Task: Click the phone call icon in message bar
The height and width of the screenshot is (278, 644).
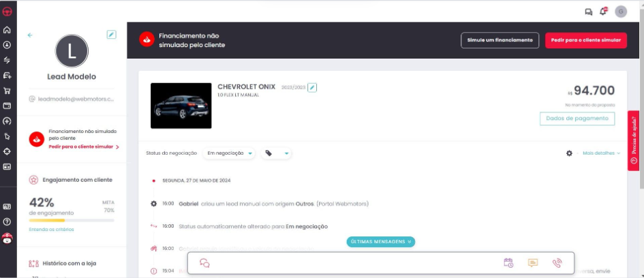Action: coord(557,263)
